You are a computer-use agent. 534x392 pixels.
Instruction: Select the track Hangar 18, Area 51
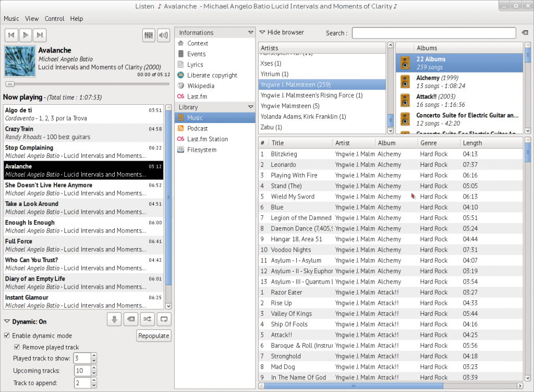pyautogui.click(x=391, y=239)
